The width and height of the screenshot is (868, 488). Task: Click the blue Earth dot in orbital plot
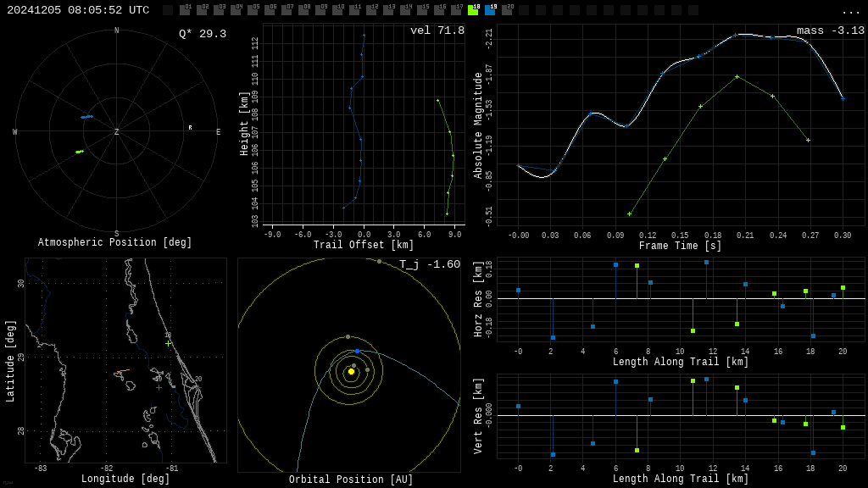tap(357, 352)
